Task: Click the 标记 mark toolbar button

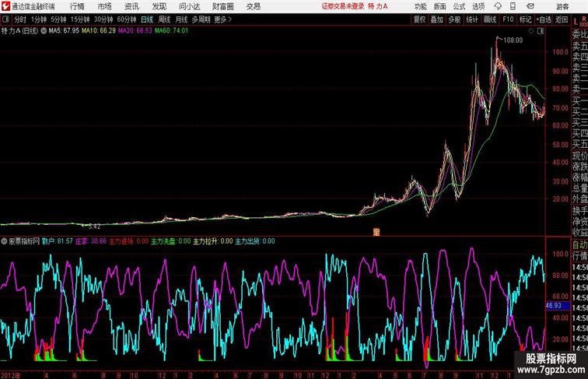Action: (525, 19)
